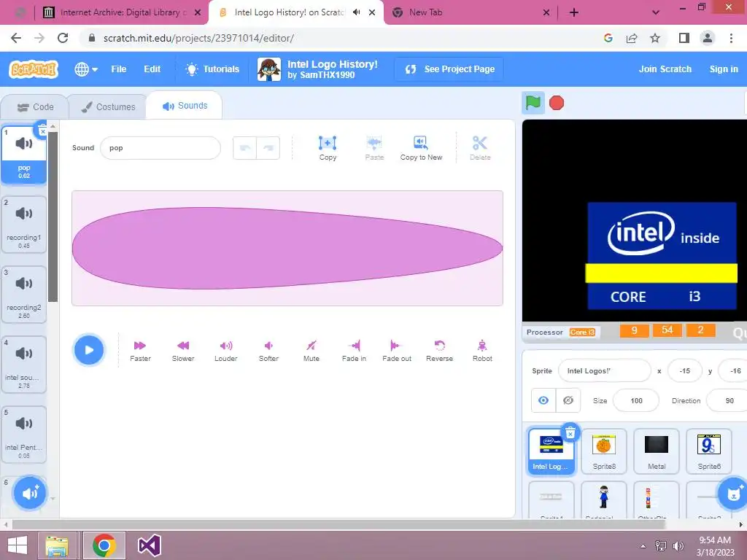Screen dimensions: 747x560
Task: Switch to the New Tab browser tab
Action: coord(471,12)
